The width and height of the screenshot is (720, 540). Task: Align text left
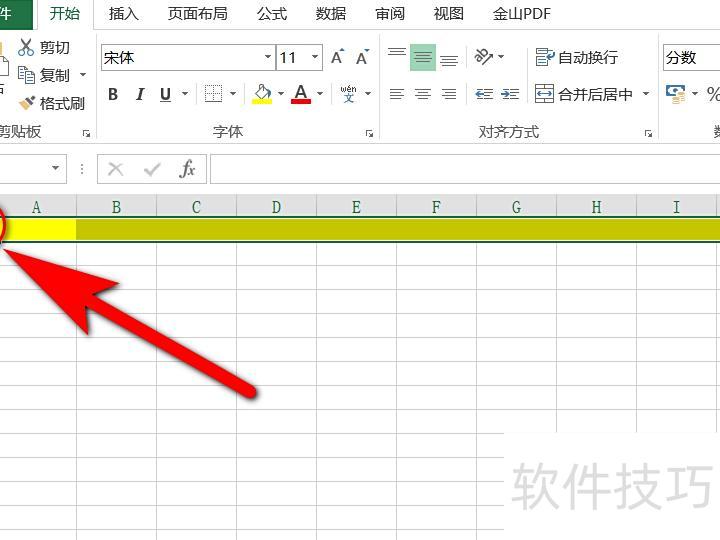coord(397,94)
